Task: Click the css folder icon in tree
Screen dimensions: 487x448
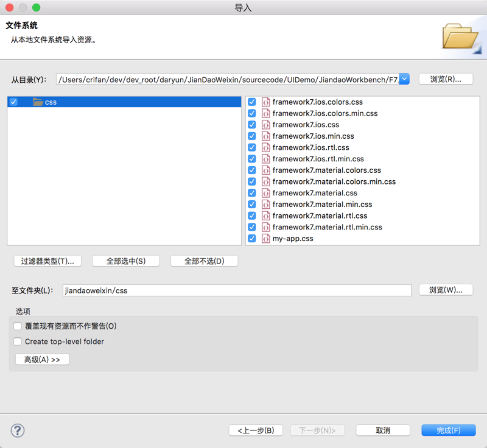Action: point(38,102)
